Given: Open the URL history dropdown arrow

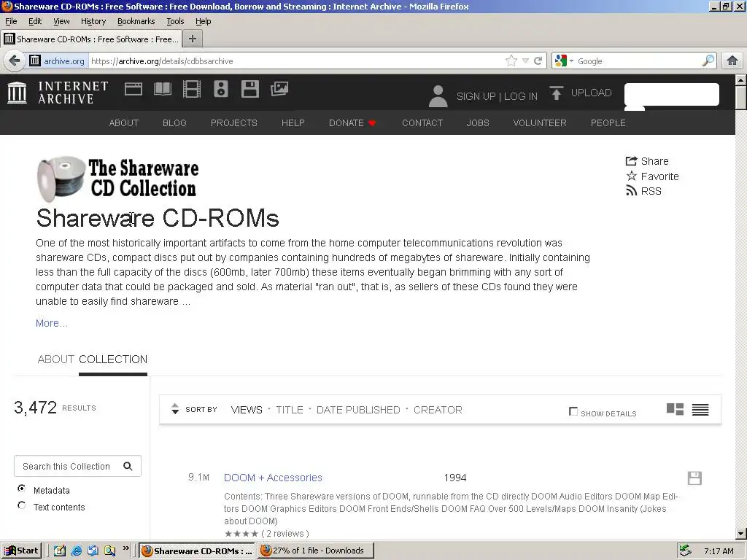Looking at the screenshot, I should 525,61.
